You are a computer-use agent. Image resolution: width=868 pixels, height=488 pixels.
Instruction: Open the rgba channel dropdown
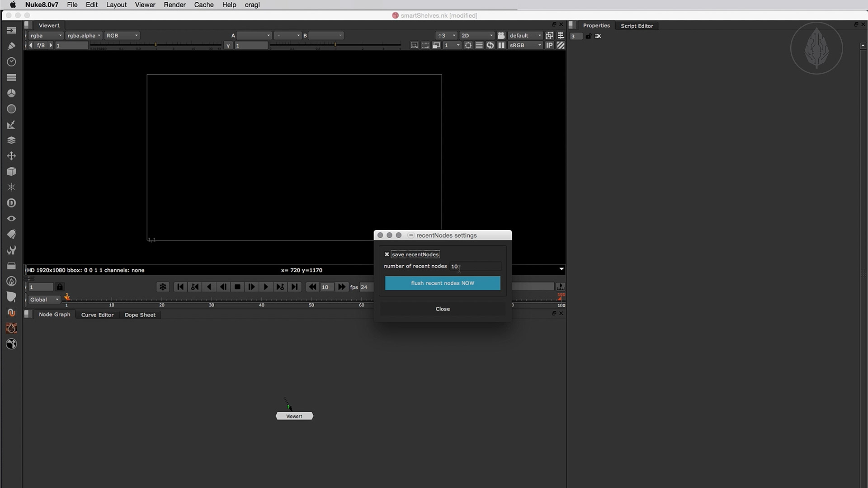click(x=45, y=35)
